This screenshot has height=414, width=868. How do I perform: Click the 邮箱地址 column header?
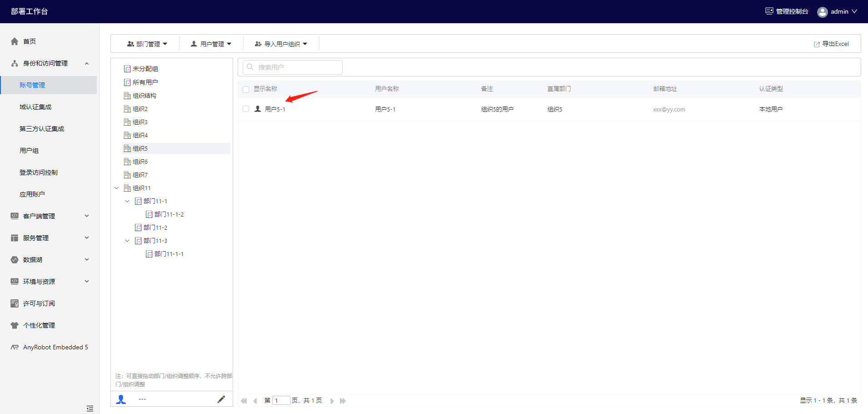click(665, 89)
